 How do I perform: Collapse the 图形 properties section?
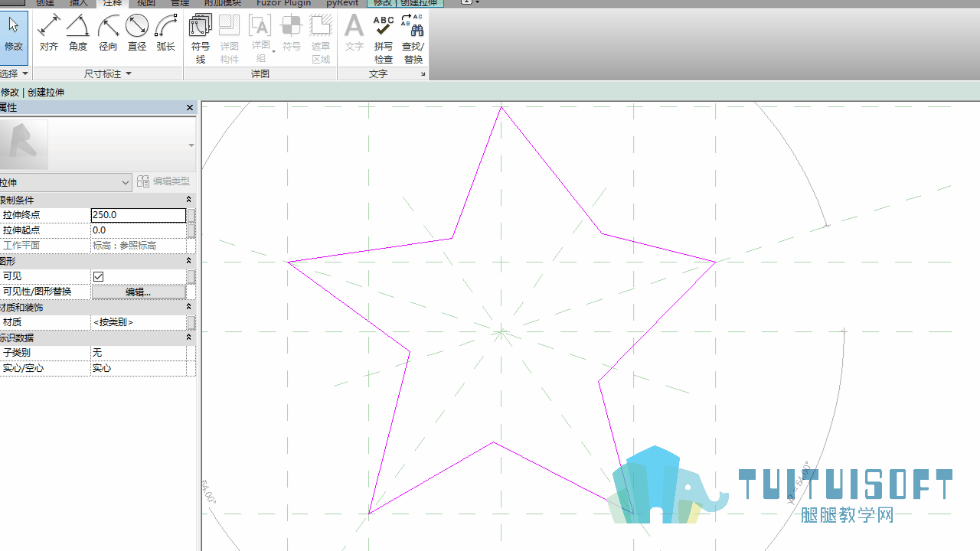[188, 261]
